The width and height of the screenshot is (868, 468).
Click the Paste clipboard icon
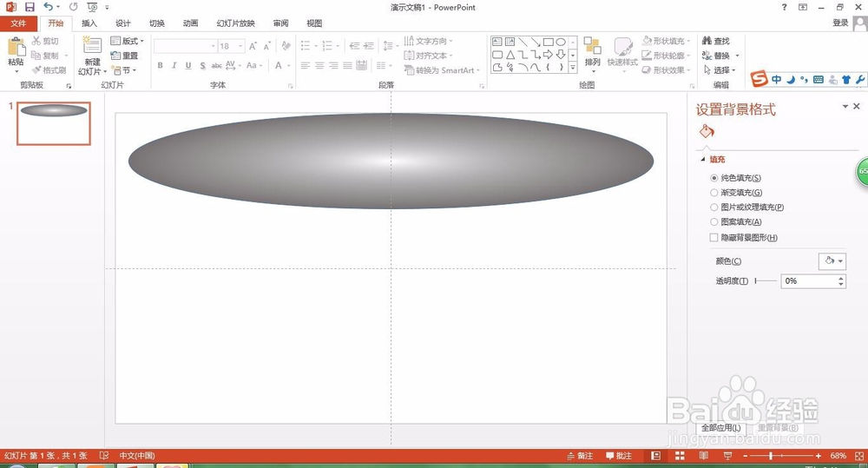(x=16, y=48)
